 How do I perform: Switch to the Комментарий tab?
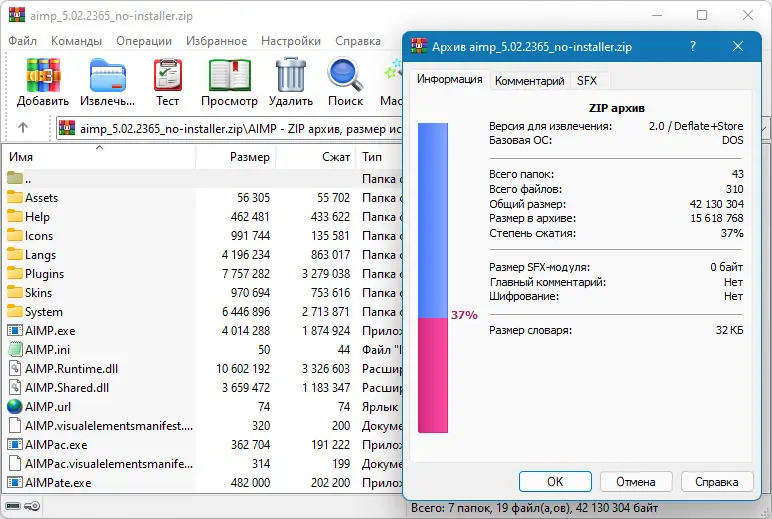pos(529,81)
